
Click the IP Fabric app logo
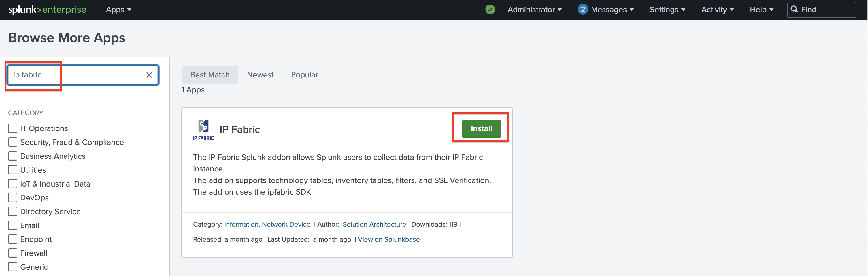click(x=203, y=130)
